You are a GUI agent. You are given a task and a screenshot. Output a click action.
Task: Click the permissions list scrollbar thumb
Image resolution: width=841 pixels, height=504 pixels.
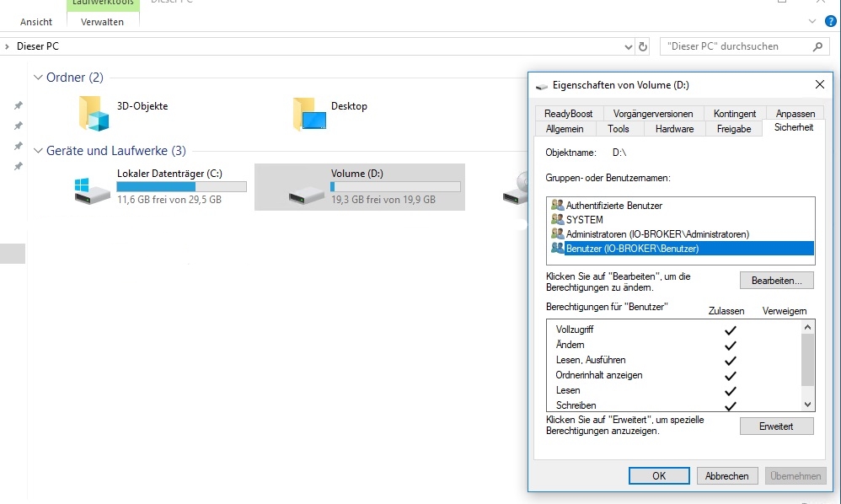click(808, 360)
